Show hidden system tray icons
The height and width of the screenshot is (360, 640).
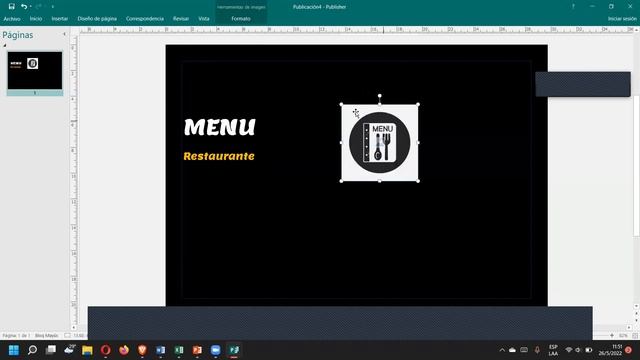pyautogui.click(x=502, y=350)
